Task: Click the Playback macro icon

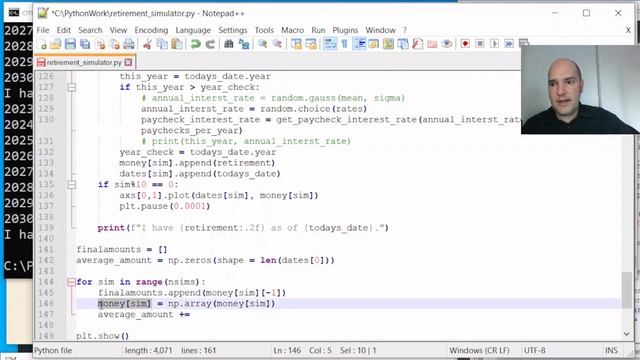Action: [x=494, y=44]
